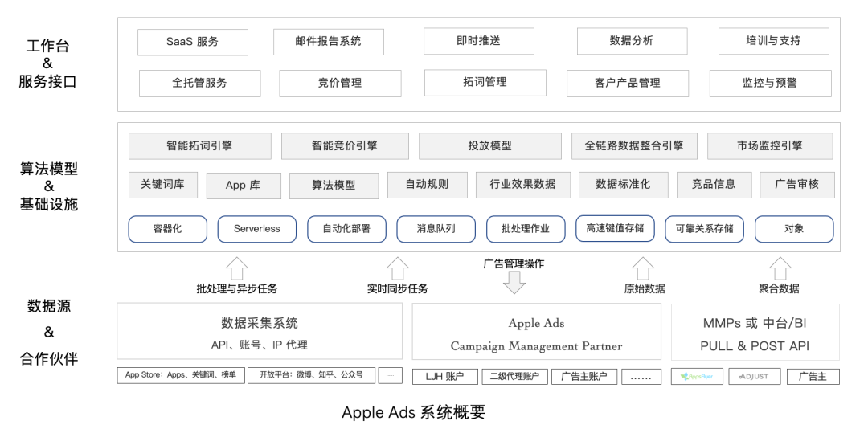The height and width of the screenshot is (433, 868).
Task: Select the rounded 容器化 box
Action: tap(168, 229)
